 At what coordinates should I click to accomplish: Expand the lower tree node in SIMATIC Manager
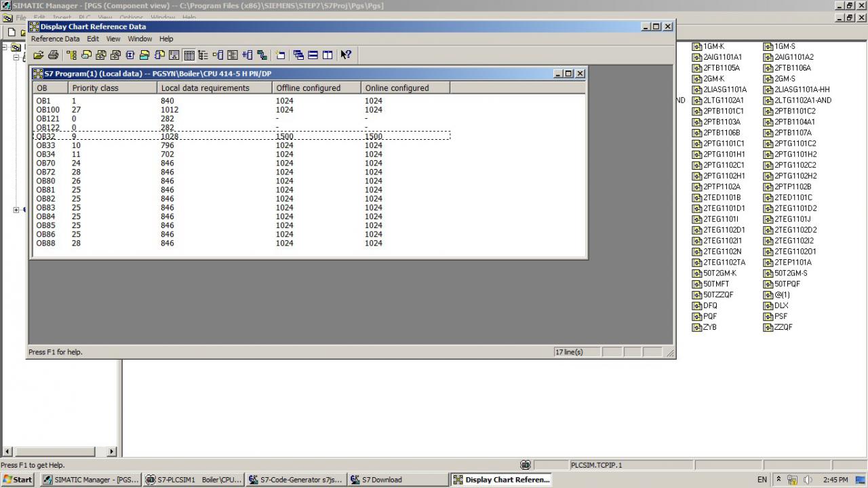click(x=16, y=210)
